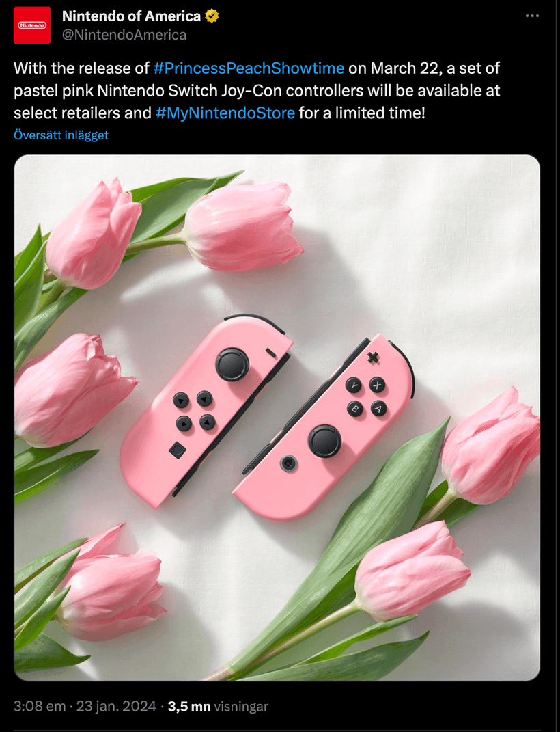The width and height of the screenshot is (560, 732).
Task: Click the plus button on the right Joy-Con
Action: tap(373, 357)
